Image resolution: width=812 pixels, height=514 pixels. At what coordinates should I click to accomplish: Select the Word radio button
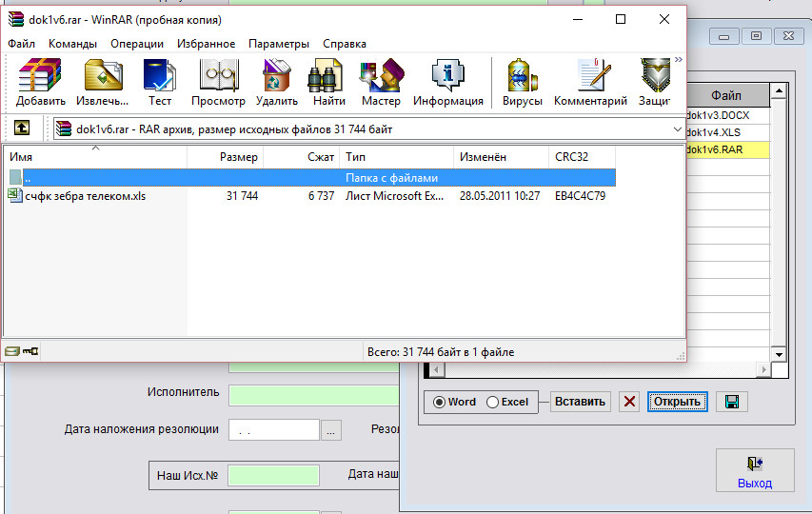[x=439, y=403]
